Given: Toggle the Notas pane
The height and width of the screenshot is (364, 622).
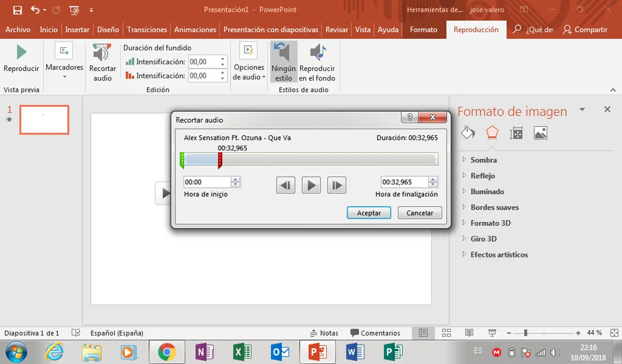Looking at the screenshot, I should (x=324, y=333).
